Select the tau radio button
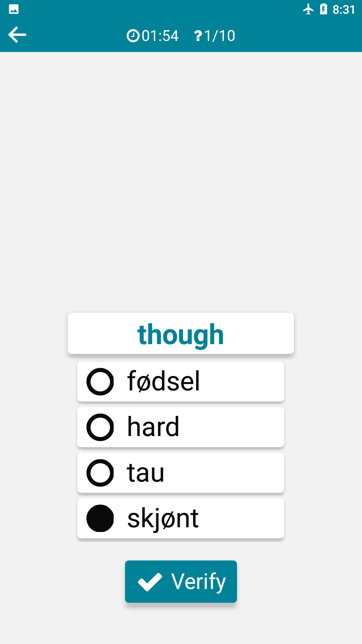Viewport: 362px width, 644px height. click(100, 473)
